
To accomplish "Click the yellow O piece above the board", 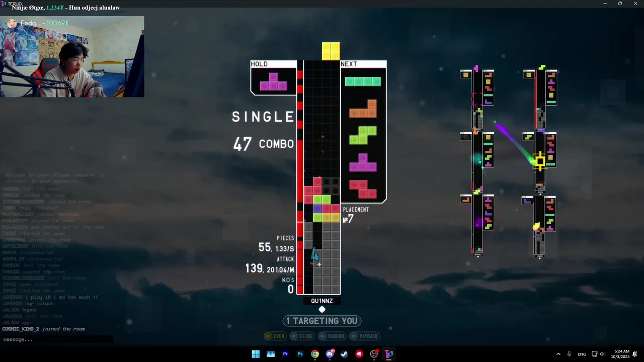I will [331, 51].
